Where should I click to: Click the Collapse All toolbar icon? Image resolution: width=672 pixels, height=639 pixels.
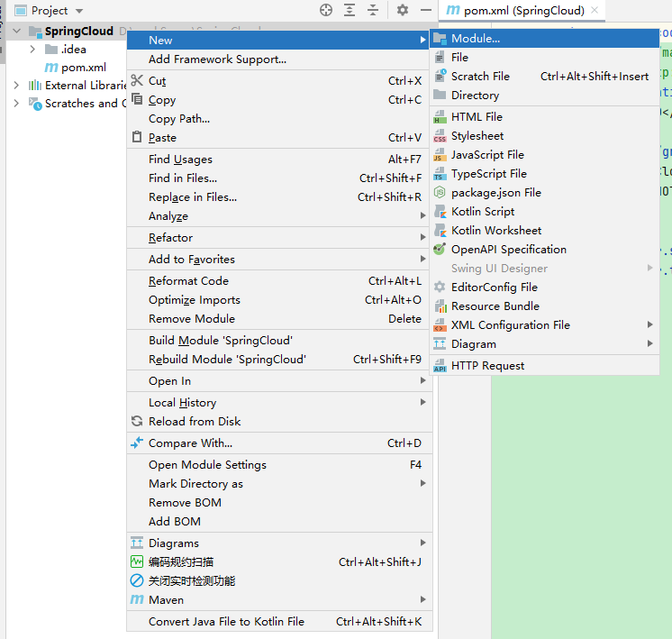point(373,10)
